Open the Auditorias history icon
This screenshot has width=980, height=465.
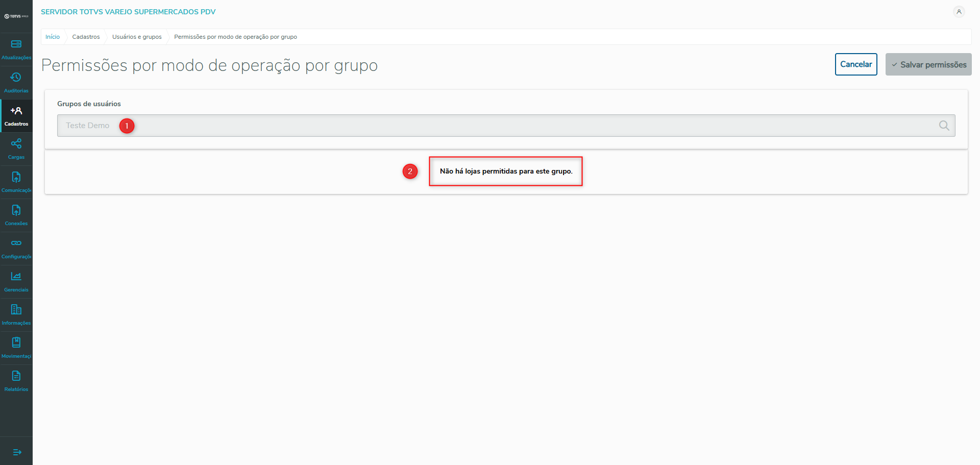(x=16, y=78)
